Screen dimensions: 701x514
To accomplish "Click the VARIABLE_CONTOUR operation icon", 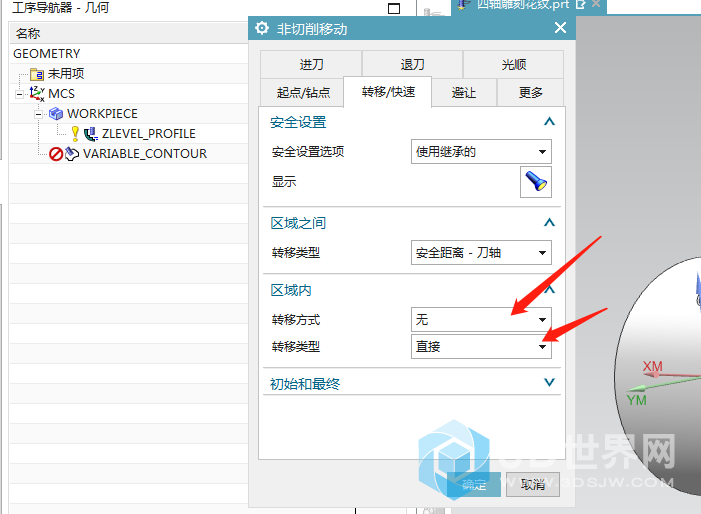I will tap(72, 154).
